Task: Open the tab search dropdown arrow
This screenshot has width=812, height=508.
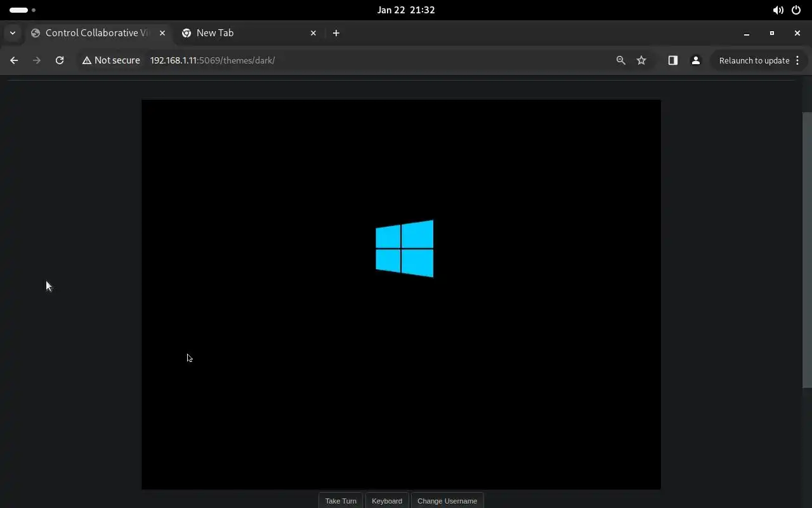Action: pyautogui.click(x=13, y=33)
